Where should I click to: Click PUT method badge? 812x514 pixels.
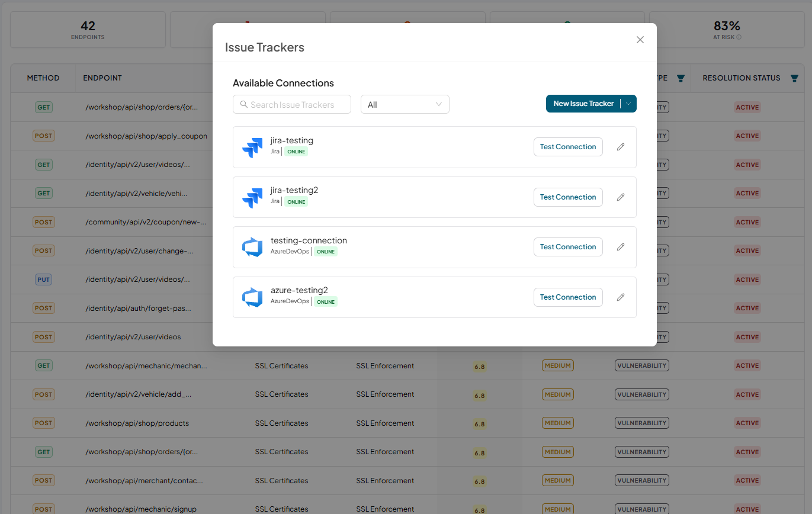point(44,280)
